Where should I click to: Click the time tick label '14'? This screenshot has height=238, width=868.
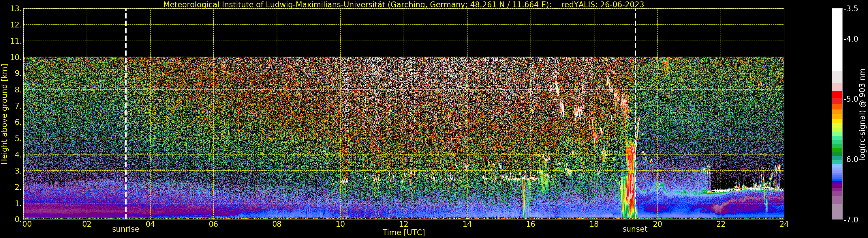tap(467, 224)
